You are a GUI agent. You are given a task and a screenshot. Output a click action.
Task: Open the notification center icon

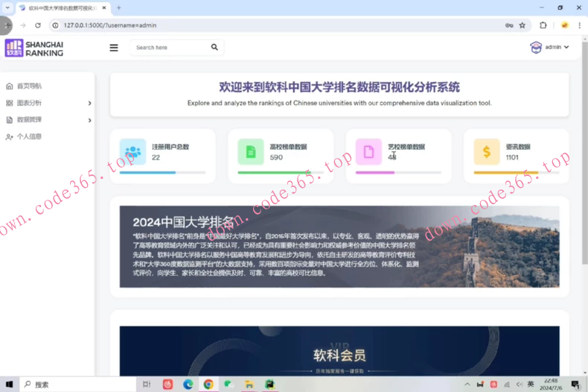coord(575,384)
